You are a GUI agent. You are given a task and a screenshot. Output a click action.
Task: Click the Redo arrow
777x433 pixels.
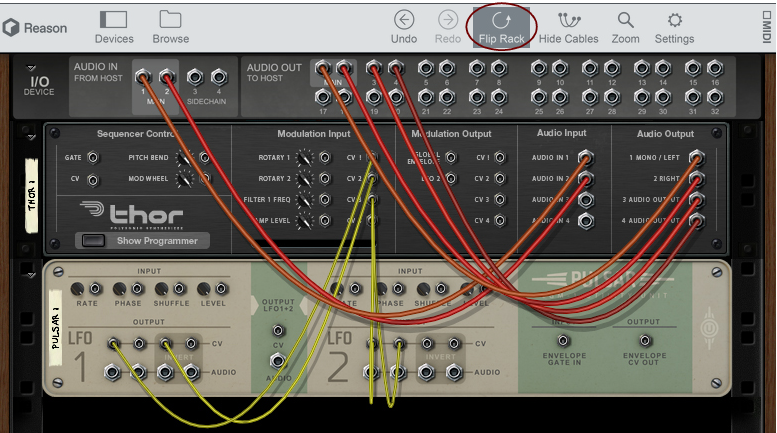click(x=448, y=28)
